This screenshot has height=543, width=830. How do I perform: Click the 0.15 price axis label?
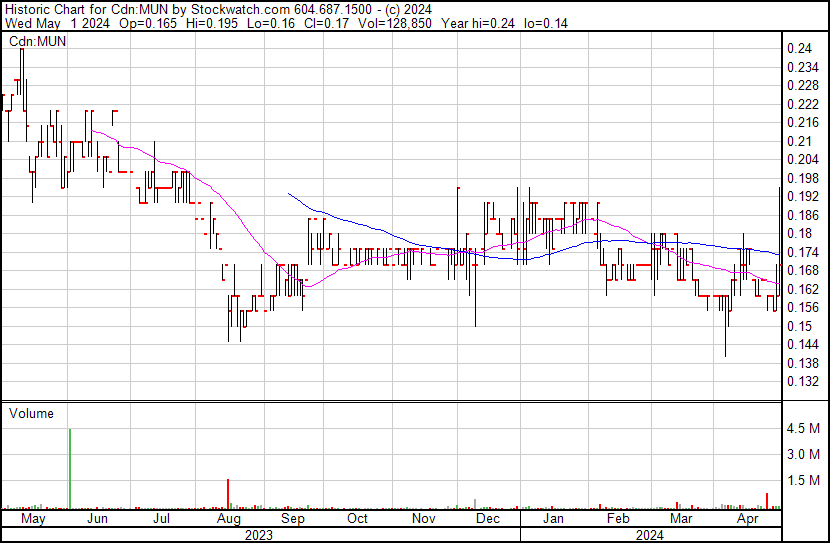pyautogui.click(x=799, y=326)
